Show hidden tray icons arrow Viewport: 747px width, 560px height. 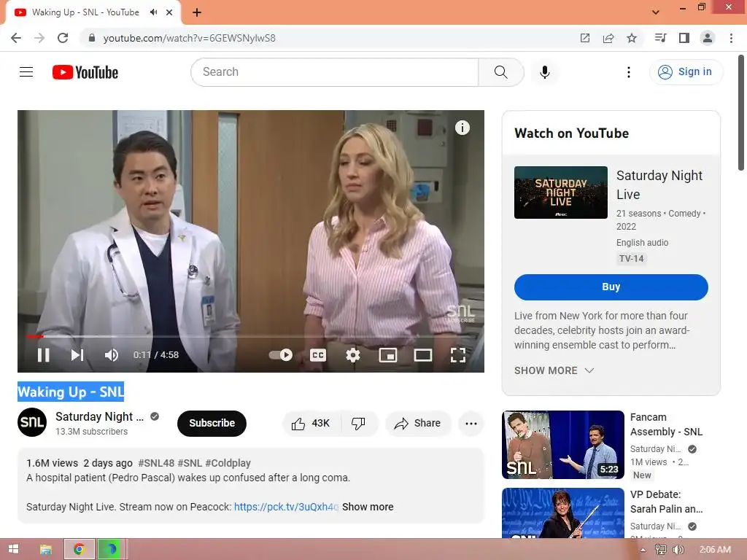(x=643, y=550)
